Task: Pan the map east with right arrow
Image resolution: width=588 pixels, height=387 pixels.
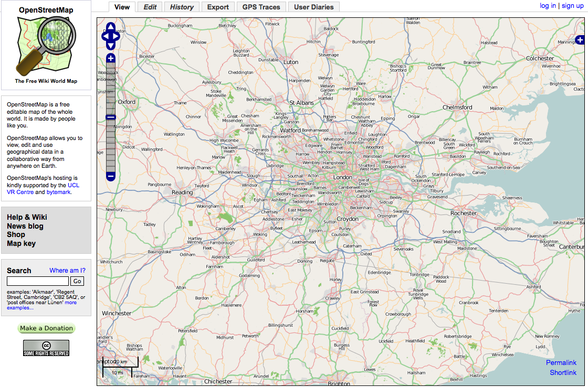Action: click(x=117, y=36)
